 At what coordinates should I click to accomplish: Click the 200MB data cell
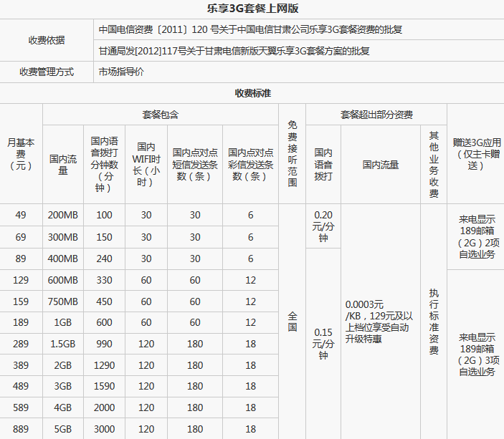(63, 215)
